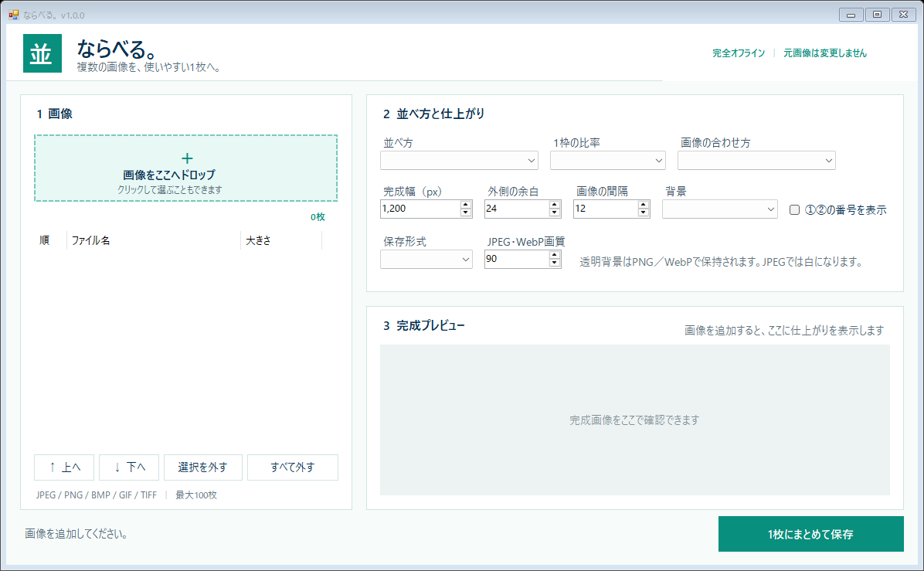Open the 画像の合わせ方 dropdown
The width and height of the screenshot is (924, 571).
click(x=756, y=160)
